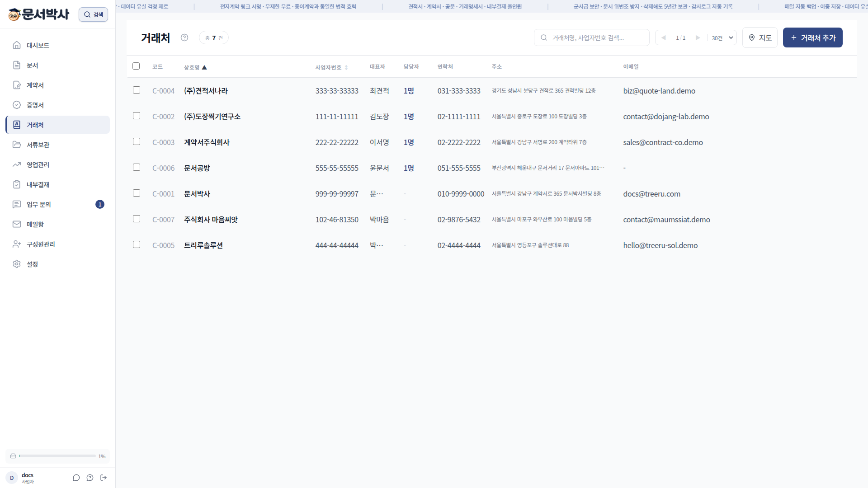Sort by 상호명 column header arrow
This screenshot has width=868, height=488.
point(204,67)
